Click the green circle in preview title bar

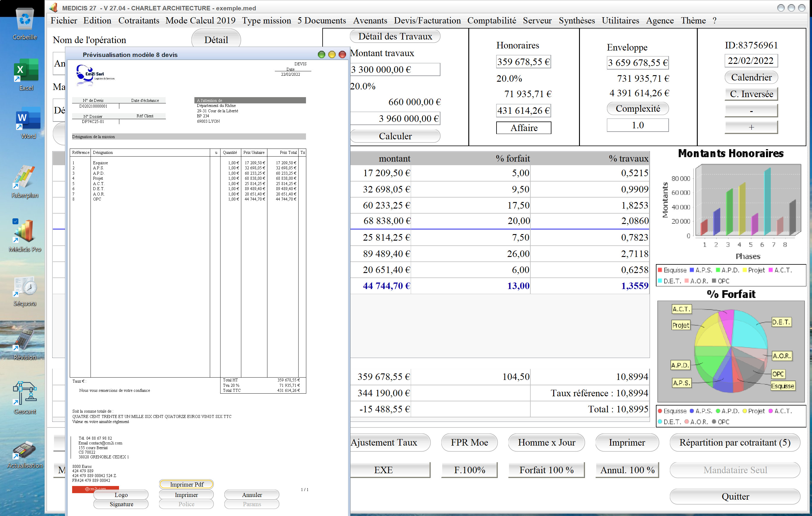tap(321, 54)
